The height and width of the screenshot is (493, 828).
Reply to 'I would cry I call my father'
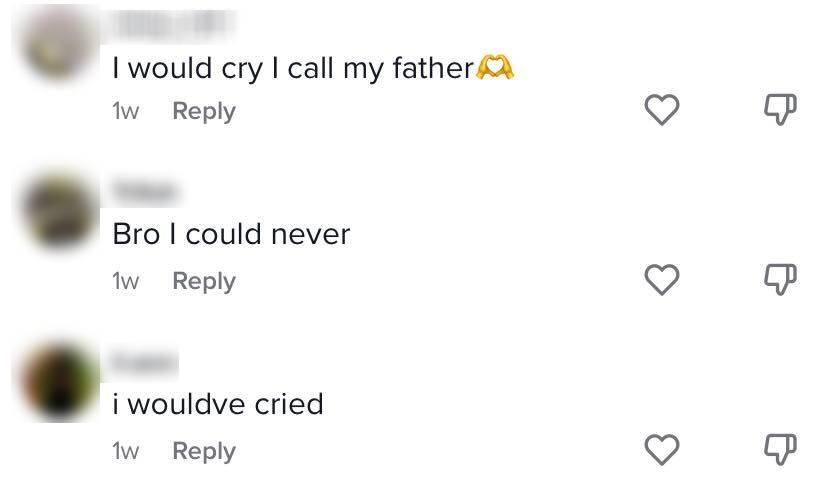point(204,111)
